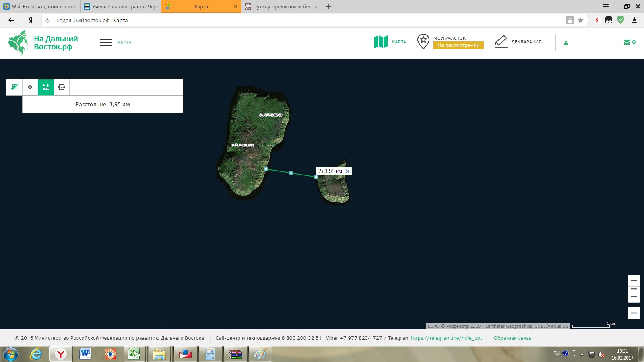
Task: Open the hamburger menu beside КАРТА
Action: 106,43
